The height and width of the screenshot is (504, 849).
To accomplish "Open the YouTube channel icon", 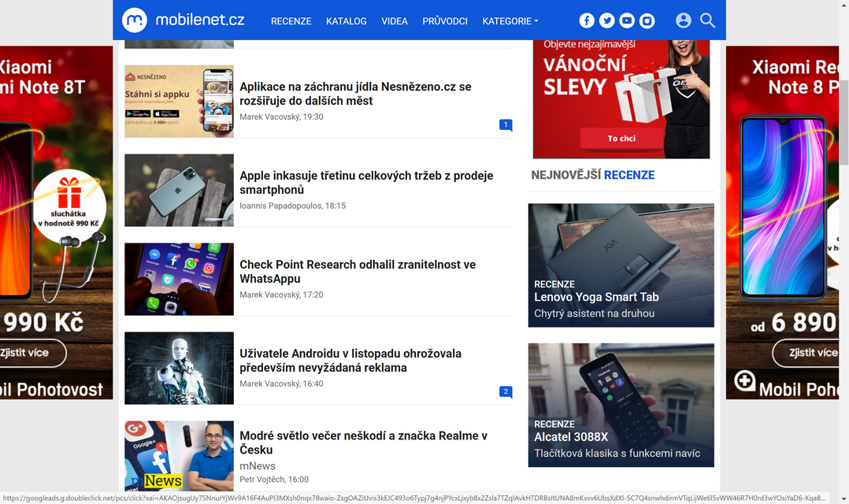I will (627, 20).
